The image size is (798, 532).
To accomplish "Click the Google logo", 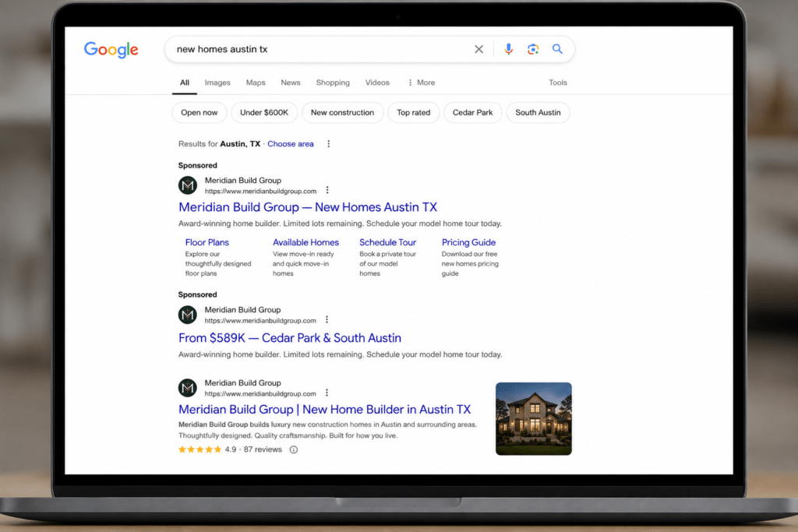I will coord(111,49).
